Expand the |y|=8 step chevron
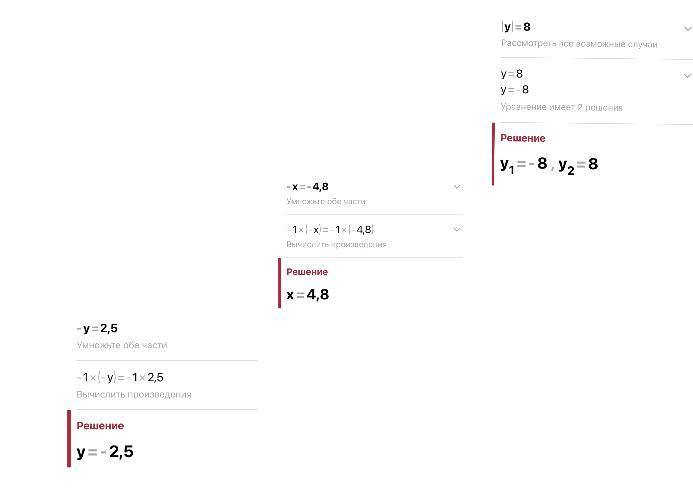Image resolution: width=693 pixels, height=497 pixels. (687, 28)
